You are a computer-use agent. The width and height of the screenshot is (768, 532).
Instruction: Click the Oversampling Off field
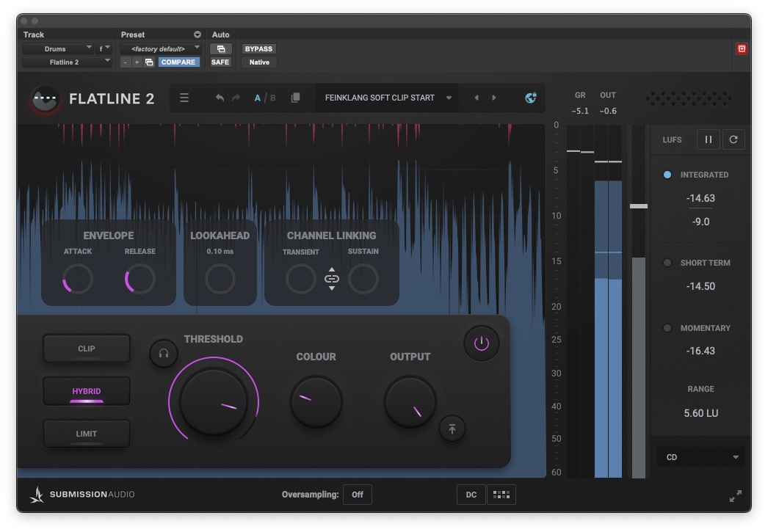(x=358, y=495)
